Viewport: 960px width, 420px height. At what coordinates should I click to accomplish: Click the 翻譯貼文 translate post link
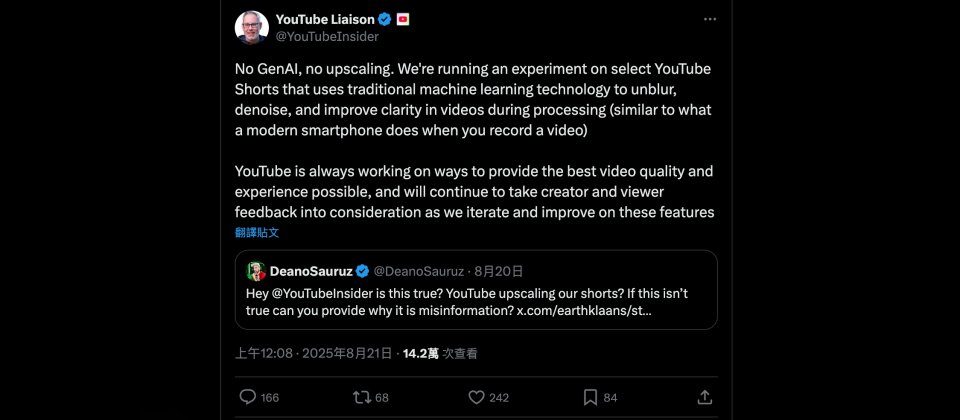(257, 232)
